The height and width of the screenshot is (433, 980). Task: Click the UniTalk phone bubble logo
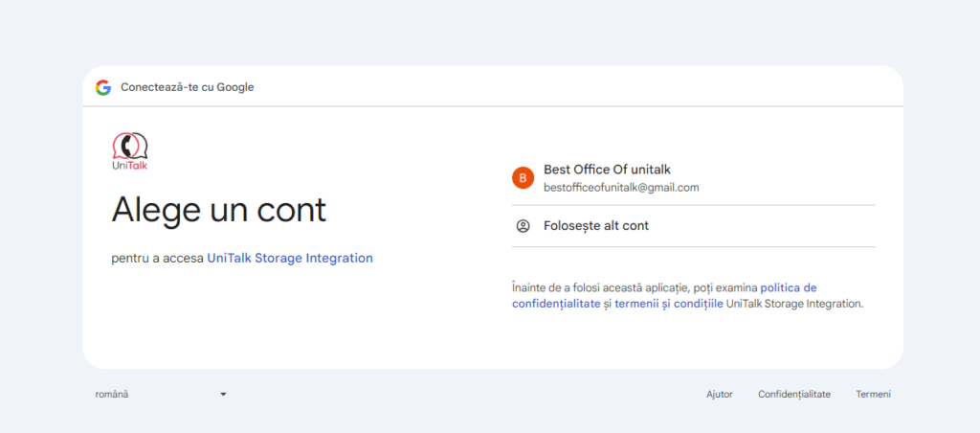[130, 146]
